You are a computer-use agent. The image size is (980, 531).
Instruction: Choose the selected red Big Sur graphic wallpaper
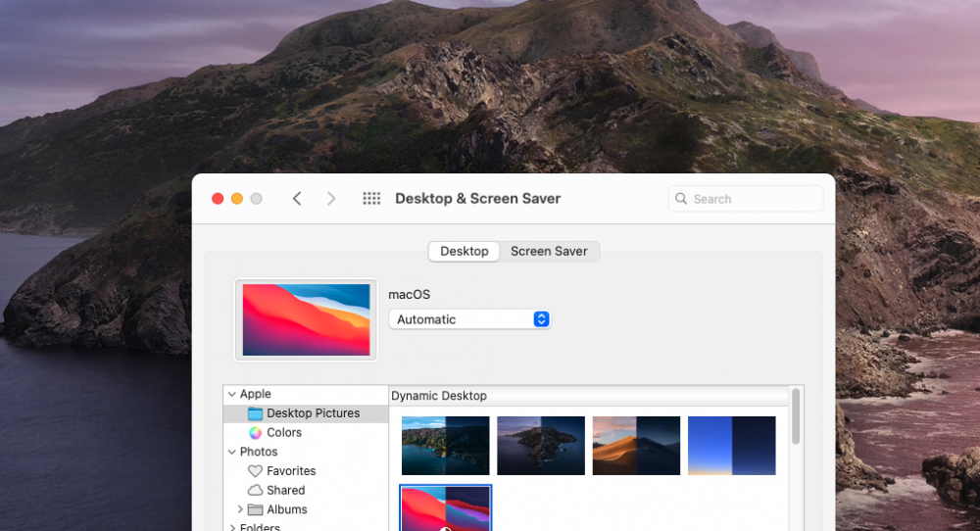446,508
